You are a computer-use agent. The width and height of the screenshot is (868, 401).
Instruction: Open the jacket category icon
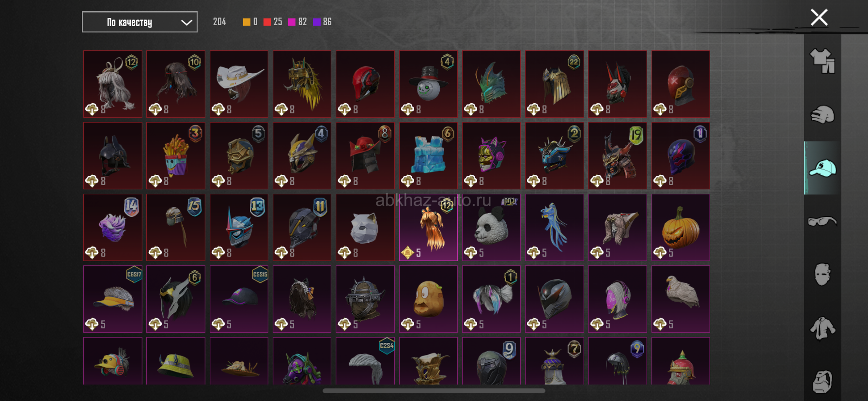pos(822,328)
